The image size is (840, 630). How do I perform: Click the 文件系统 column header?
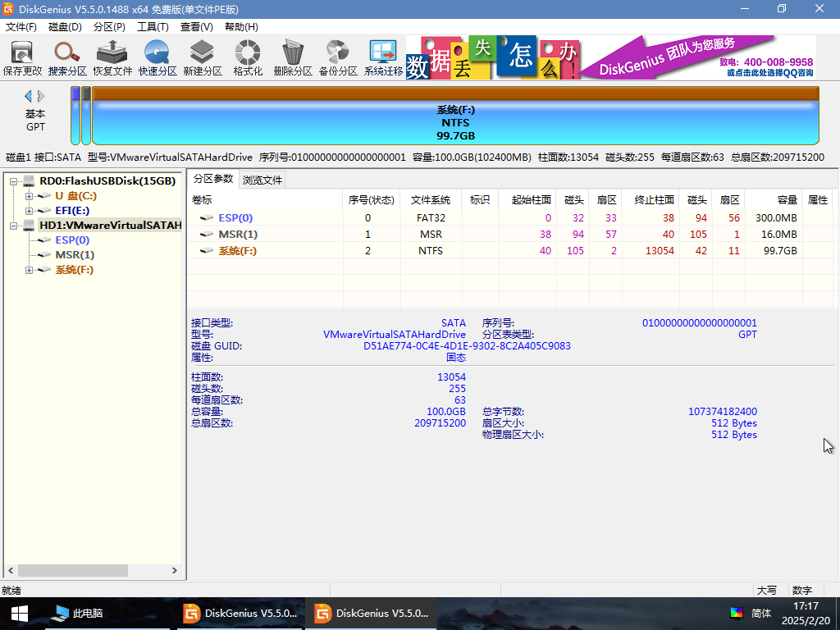(x=431, y=200)
